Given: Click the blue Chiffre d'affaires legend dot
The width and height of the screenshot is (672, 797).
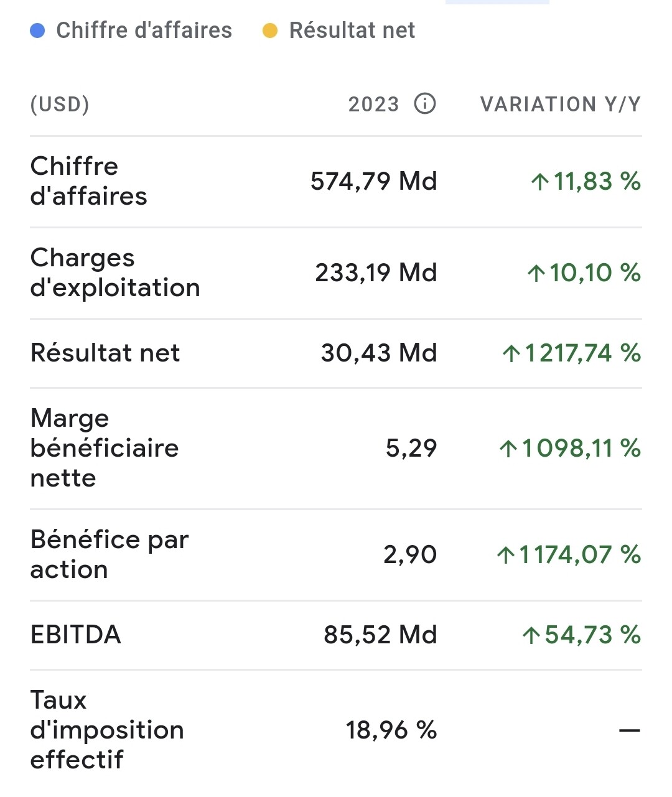Looking at the screenshot, I should pyautogui.click(x=37, y=30).
